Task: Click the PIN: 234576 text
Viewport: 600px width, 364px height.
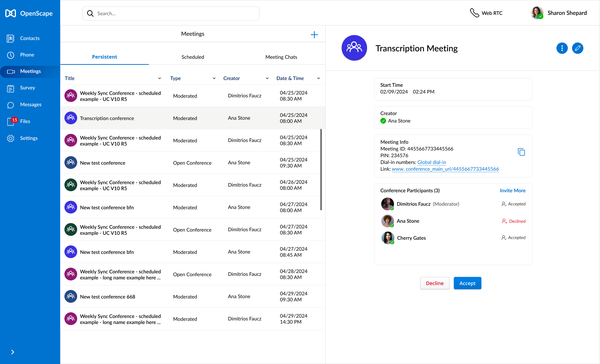Action: pyautogui.click(x=394, y=155)
